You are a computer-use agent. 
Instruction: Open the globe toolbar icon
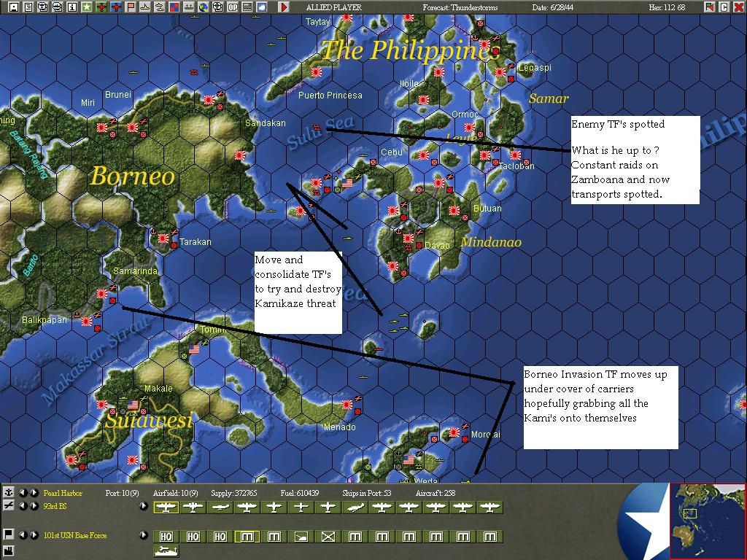(x=204, y=7)
